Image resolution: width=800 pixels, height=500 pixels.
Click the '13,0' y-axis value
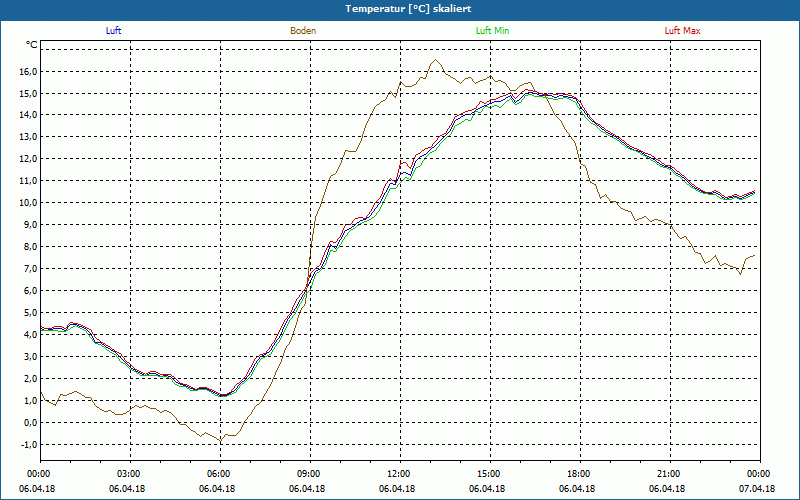(x=29, y=137)
